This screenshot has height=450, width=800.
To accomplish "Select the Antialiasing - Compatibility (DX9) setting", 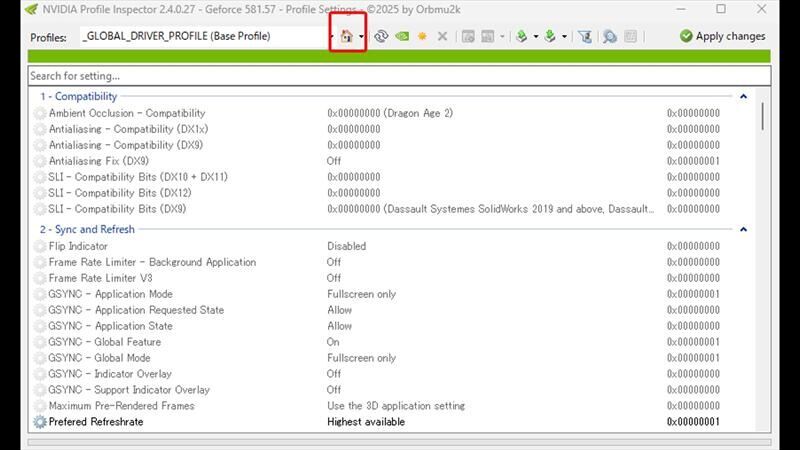I will click(x=126, y=145).
